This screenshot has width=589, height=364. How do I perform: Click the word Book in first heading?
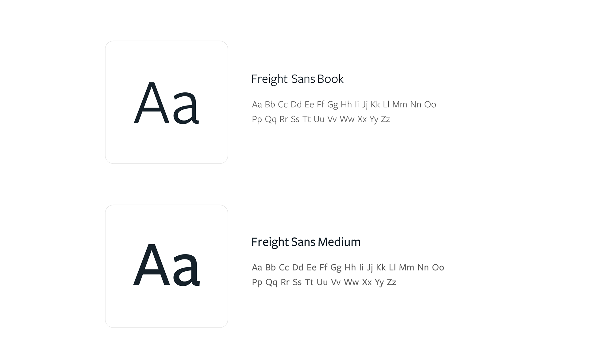point(330,79)
